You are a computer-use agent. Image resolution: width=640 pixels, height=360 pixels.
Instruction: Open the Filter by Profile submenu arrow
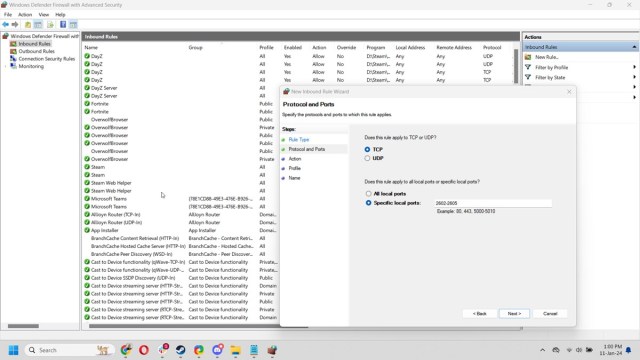tap(634, 67)
